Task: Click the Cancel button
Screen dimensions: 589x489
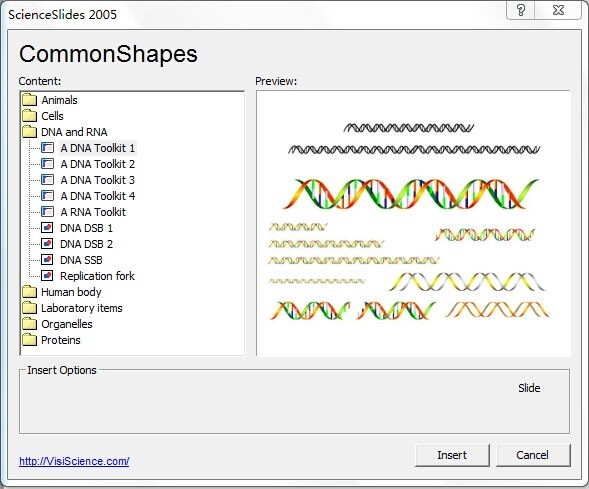Action: coord(533,455)
